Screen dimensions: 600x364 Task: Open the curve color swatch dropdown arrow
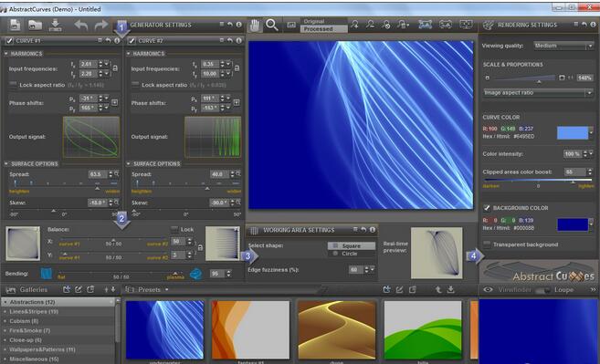click(x=591, y=132)
